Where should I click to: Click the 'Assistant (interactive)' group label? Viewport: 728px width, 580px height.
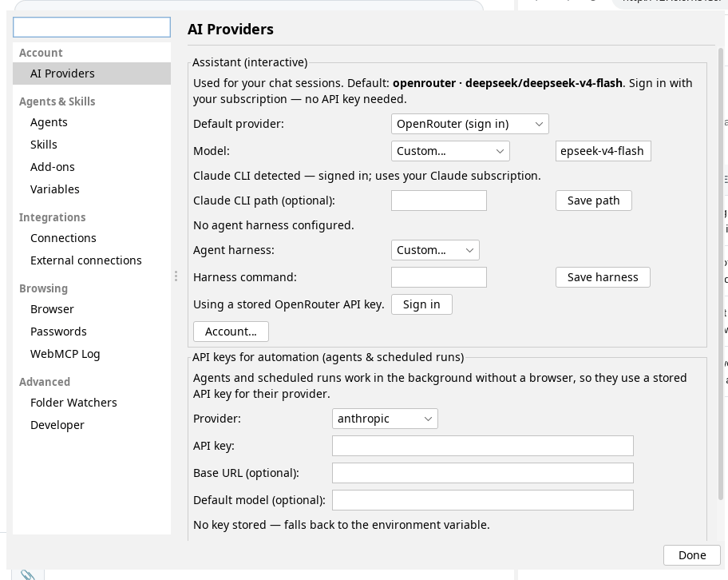[x=250, y=62]
